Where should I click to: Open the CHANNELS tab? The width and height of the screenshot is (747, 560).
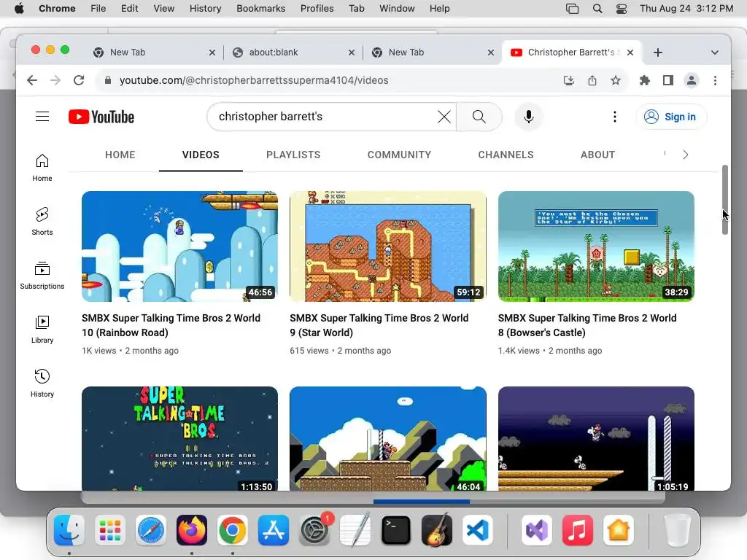click(x=506, y=155)
